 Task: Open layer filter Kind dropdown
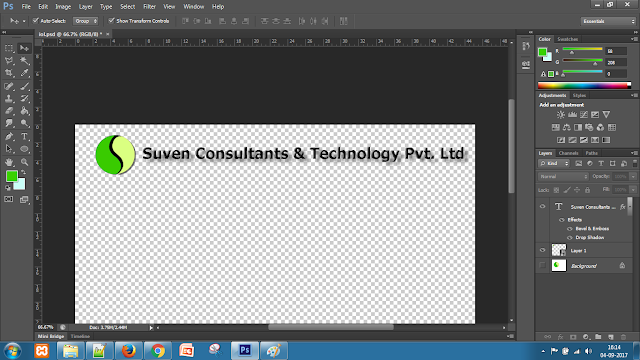point(554,163)
